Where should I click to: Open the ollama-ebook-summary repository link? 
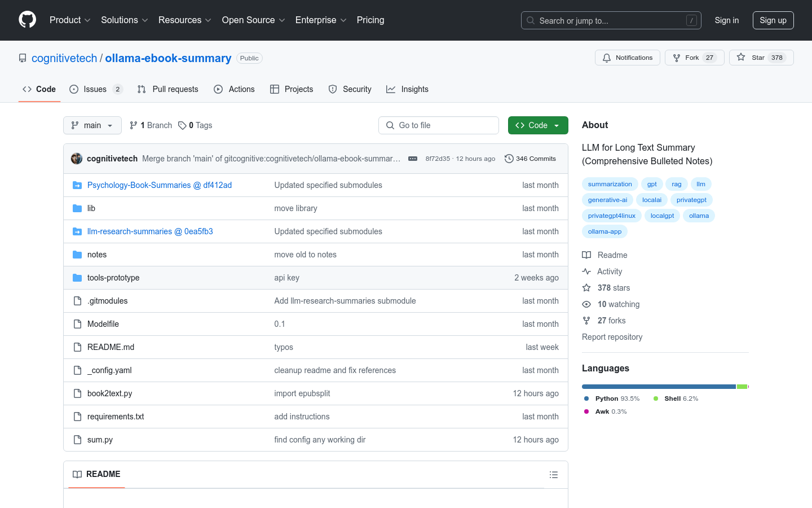pyautogui.click(x=168, y=58)
